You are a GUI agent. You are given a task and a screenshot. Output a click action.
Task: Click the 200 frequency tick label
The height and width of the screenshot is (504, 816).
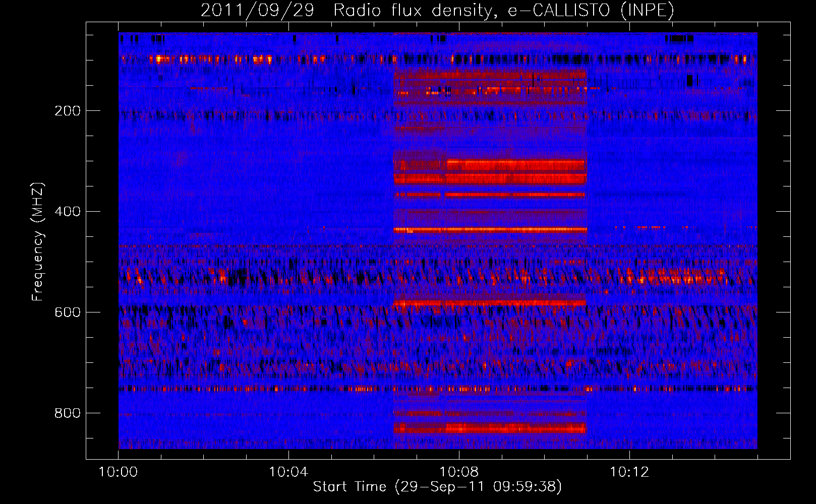click(68, 111)
